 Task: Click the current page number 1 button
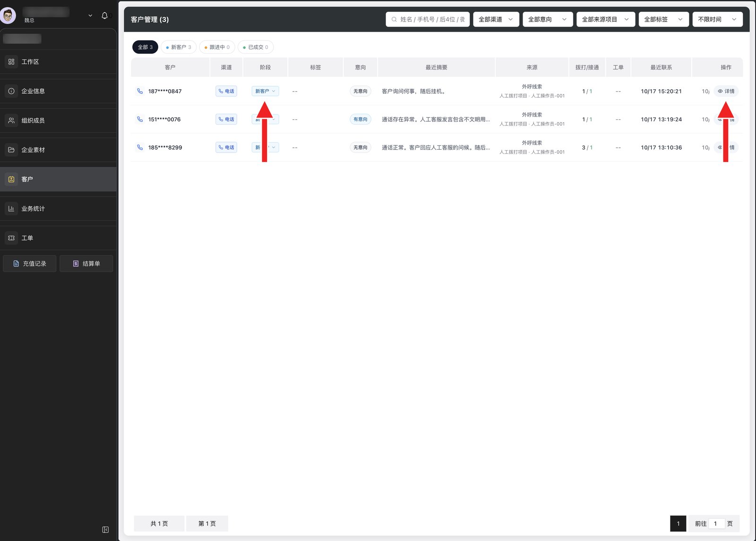678,524
